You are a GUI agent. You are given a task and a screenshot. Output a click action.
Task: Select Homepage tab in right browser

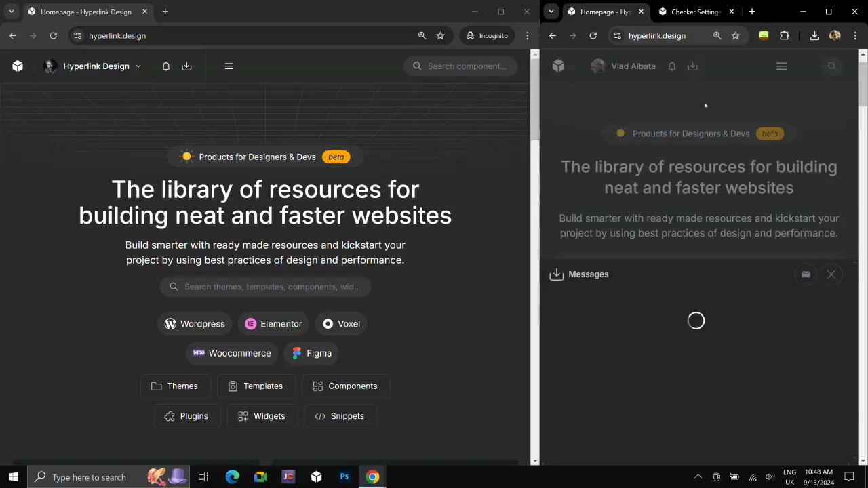pyautogui.click(x=605, y=12)
